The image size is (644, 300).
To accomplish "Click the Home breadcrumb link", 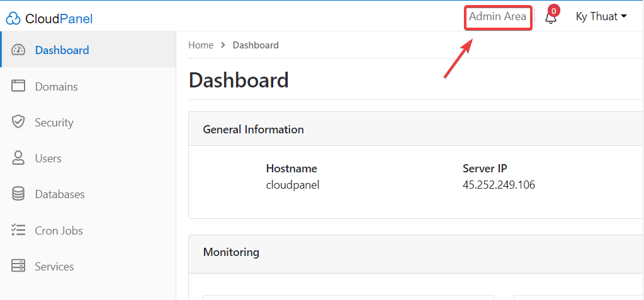I will click(201, 45).
